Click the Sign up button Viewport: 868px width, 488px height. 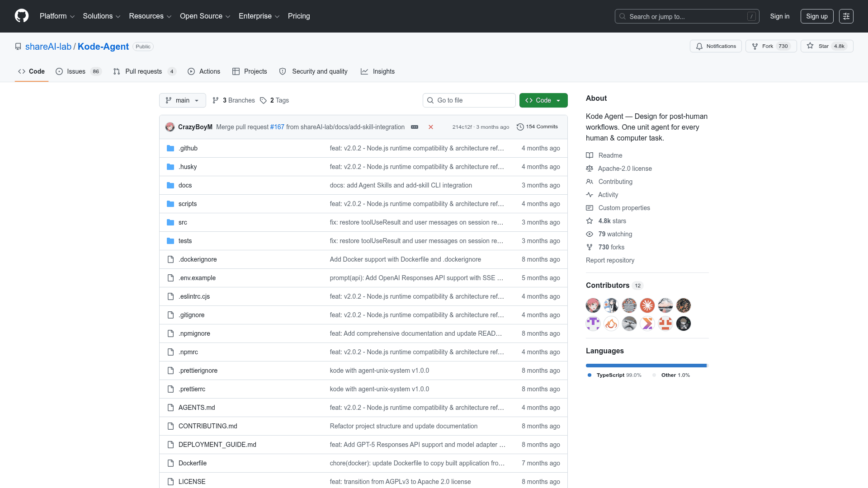816,16
